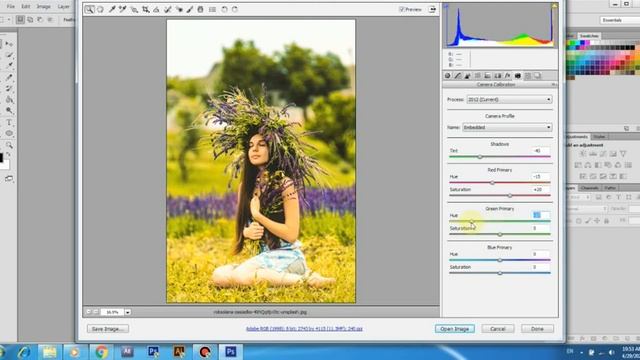Click zoom out minus button below preview
The image size is (640, 360).
(x=89, y=312)
